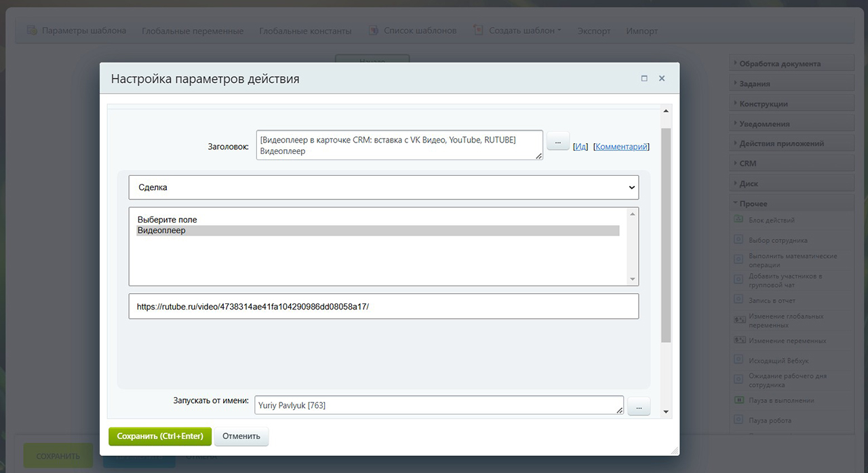Open the Комментарий link
This screenshot has width=868, height=473.
click(x=621, y=146)
